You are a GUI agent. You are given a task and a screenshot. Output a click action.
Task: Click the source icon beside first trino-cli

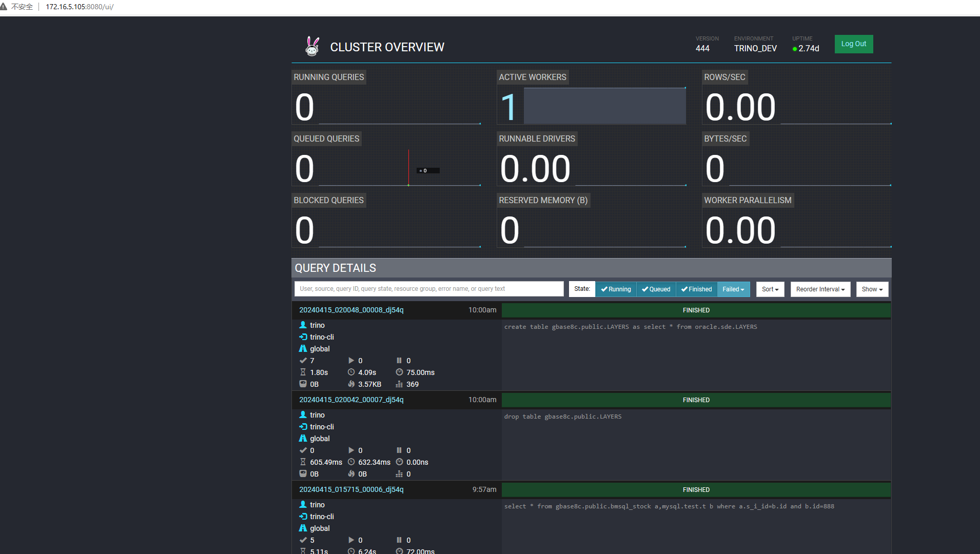(x=303, y=337)
